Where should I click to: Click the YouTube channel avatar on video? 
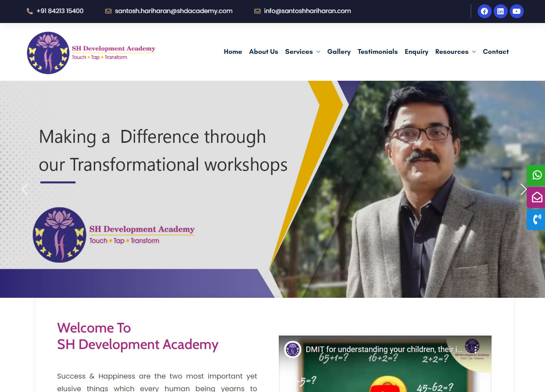(293, 349)
